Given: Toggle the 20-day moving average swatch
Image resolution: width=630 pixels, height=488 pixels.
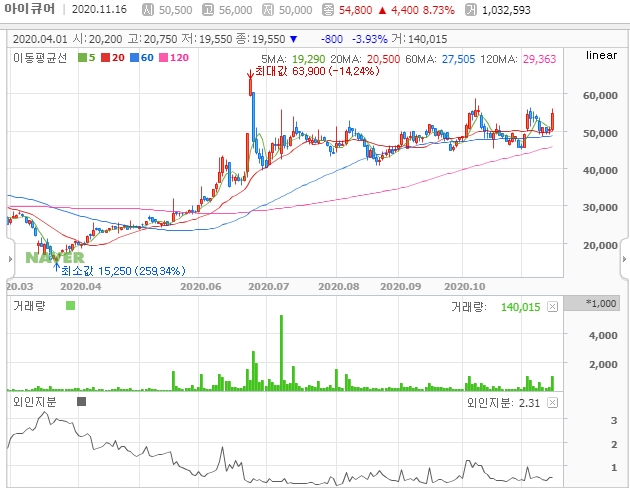Looking at the screenshot, I should coord(105,57).
